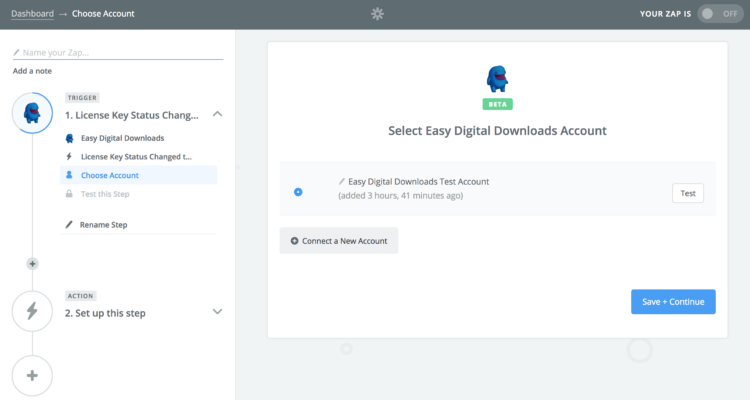Click the ACTION label tag
Screen dimensions: 750x400
pos(80,296)
